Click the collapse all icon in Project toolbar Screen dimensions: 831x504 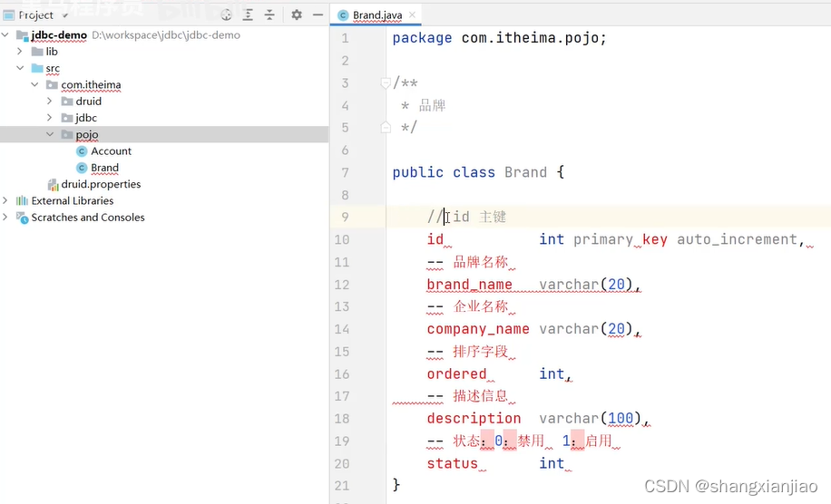pos(269,15)
